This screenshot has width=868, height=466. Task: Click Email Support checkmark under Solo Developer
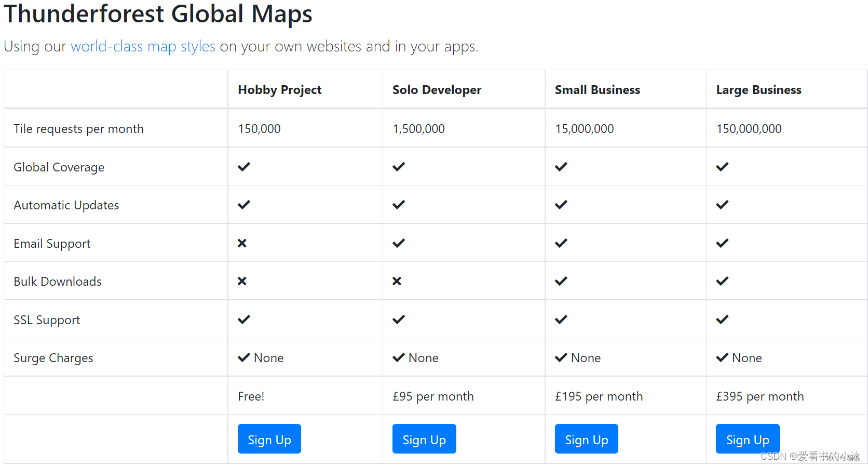coord(399,243)
